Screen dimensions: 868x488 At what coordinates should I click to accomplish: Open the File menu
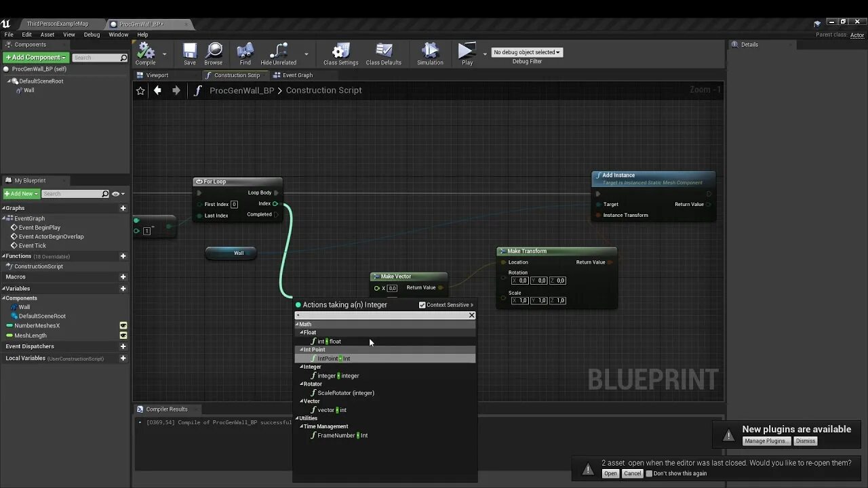tap(9, 35)
